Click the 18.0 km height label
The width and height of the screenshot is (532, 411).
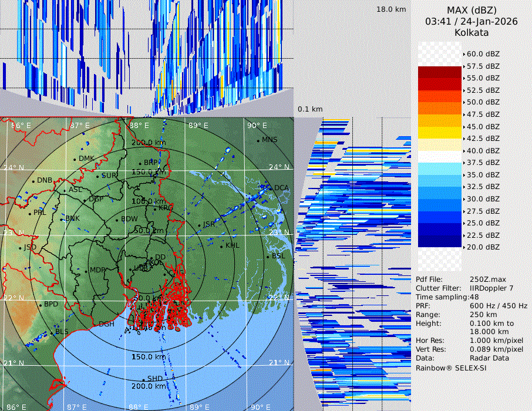point(391,9)
